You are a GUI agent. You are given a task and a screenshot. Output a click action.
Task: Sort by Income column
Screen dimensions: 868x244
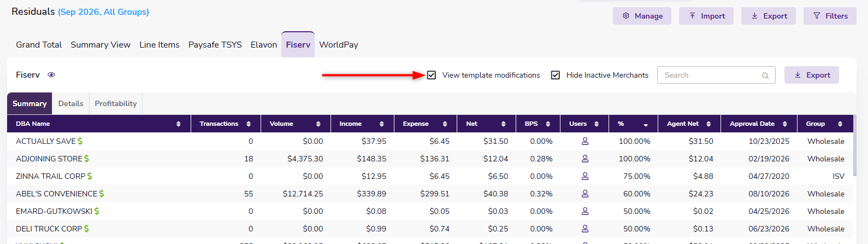tap(382, 124)
